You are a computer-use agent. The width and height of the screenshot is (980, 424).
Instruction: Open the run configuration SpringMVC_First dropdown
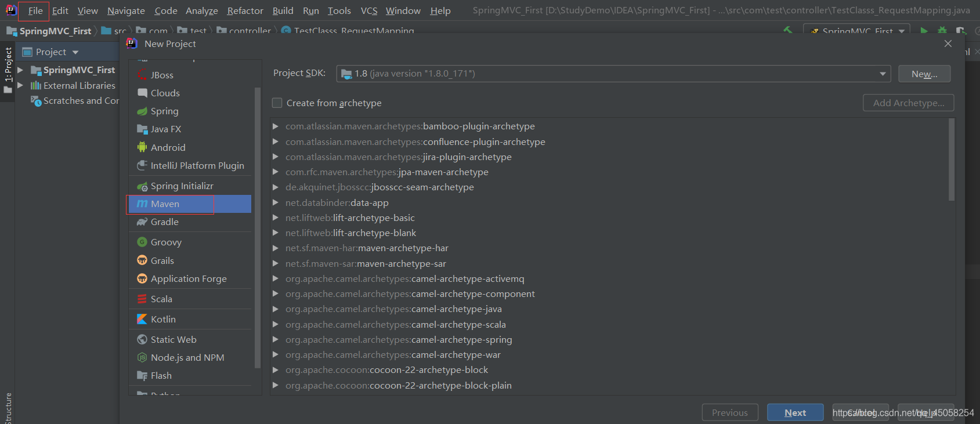tap(856, 31)
